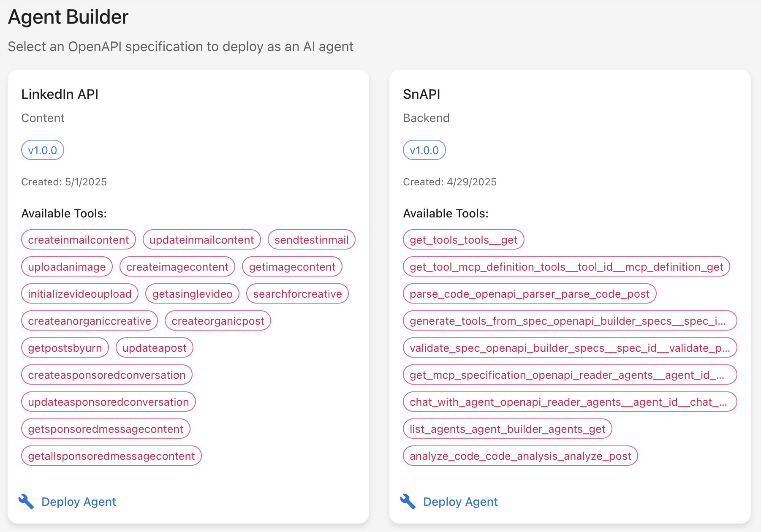Viewport: 761px width, 532px height.
Task: Click the get_tools_tools__get chip
Action: pos(464,240)
